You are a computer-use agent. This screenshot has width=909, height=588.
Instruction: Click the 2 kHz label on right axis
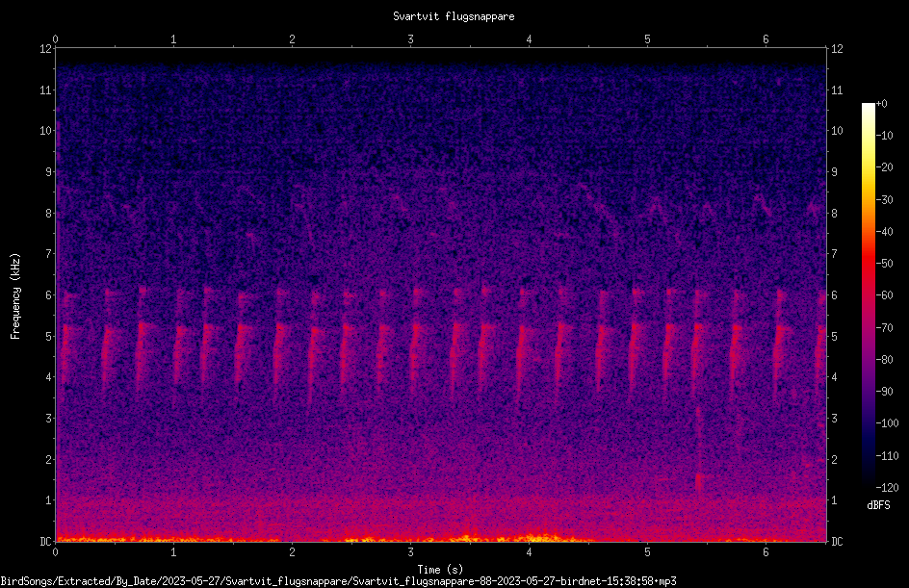834,459
